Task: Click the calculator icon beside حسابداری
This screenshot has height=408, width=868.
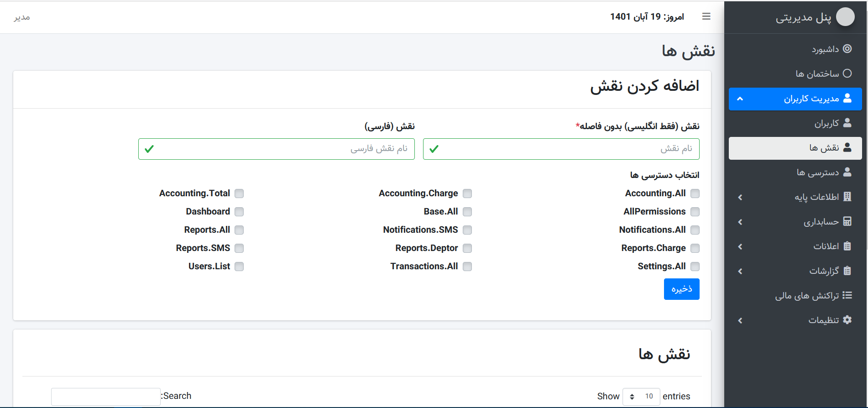Action: 847,221
